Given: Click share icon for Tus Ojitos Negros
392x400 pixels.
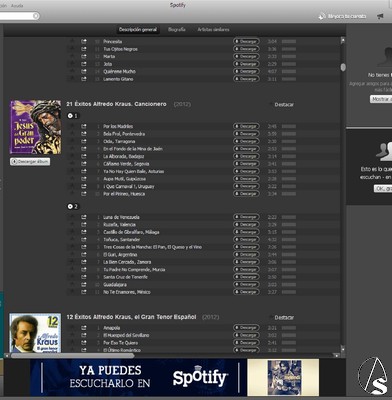Looking at the screenshot, I should coord(84,49).
